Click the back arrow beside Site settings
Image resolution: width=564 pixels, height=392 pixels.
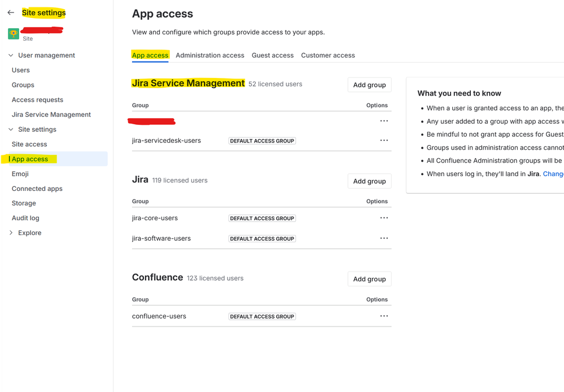11,12
